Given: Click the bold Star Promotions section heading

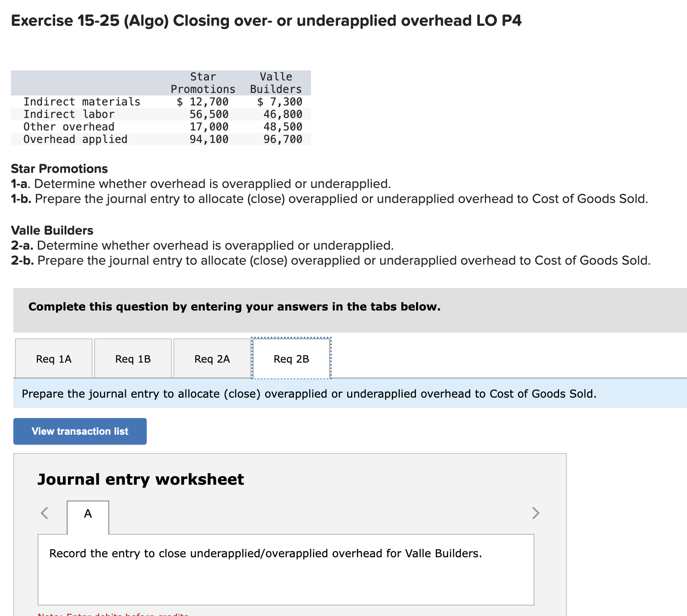Looking at the screenshot, I should [x=59, y=169].
